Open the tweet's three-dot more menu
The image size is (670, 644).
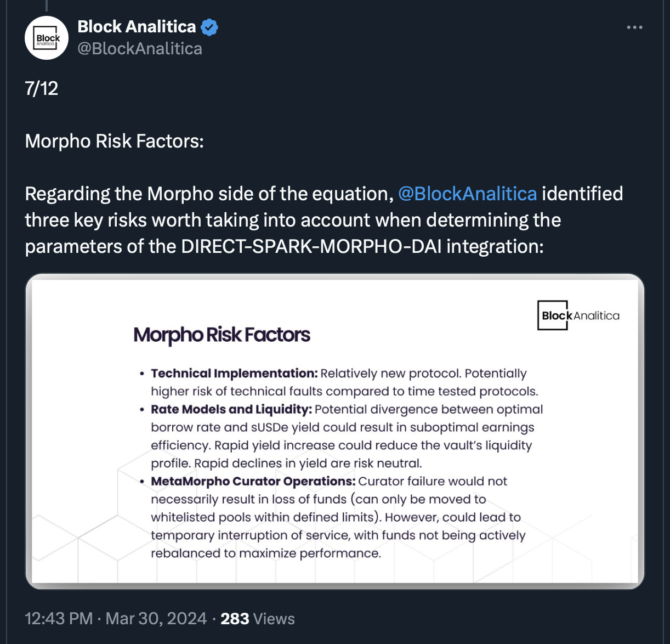click(634, 27)
